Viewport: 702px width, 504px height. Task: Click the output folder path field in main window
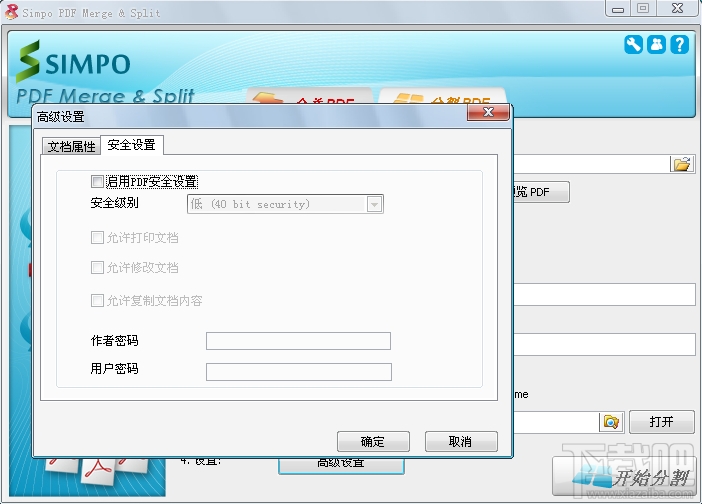[555, 422]
